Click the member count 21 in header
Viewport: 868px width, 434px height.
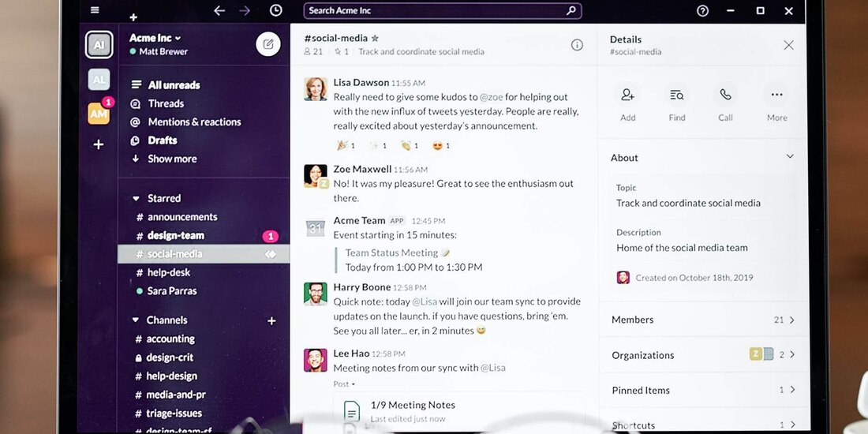pyautogui.click(x=313, y=51)
